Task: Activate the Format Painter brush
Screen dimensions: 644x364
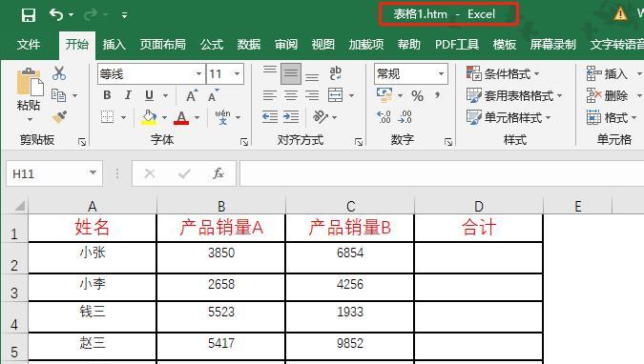Action: tap(59, 117)
